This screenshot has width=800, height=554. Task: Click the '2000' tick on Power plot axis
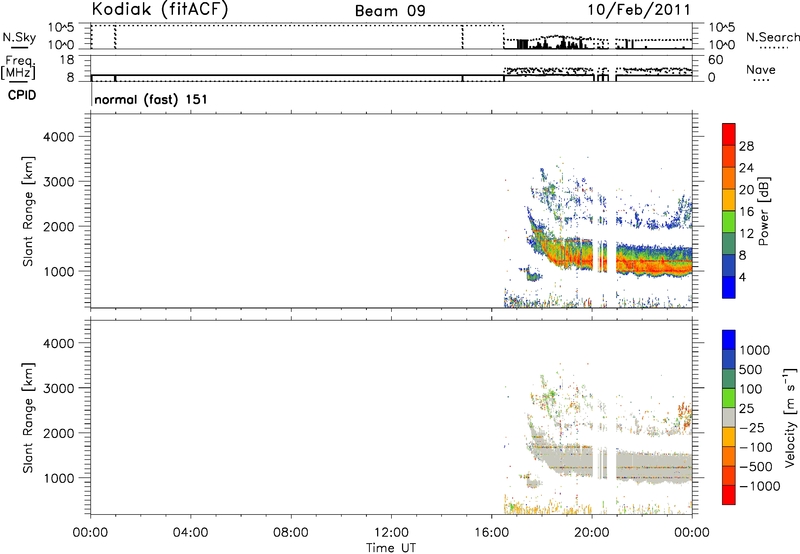click(x=58, y=226)
